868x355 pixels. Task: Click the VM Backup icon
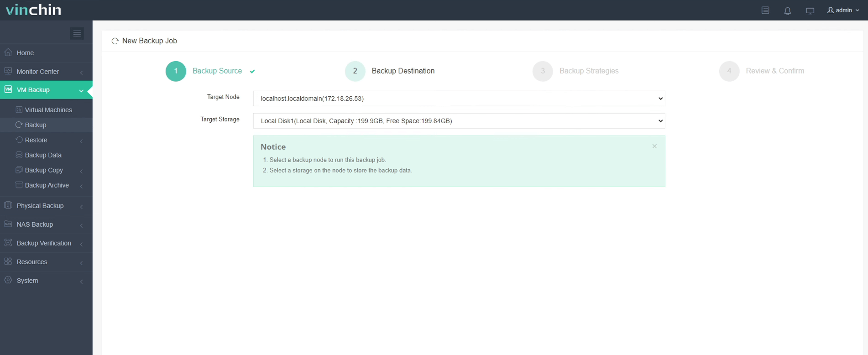(x=8, y=89)
